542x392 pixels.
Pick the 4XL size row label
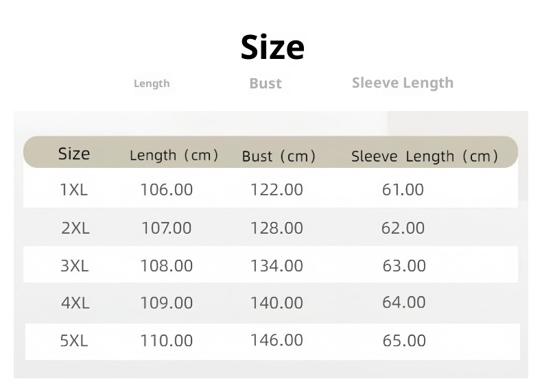tap(75, 302)
